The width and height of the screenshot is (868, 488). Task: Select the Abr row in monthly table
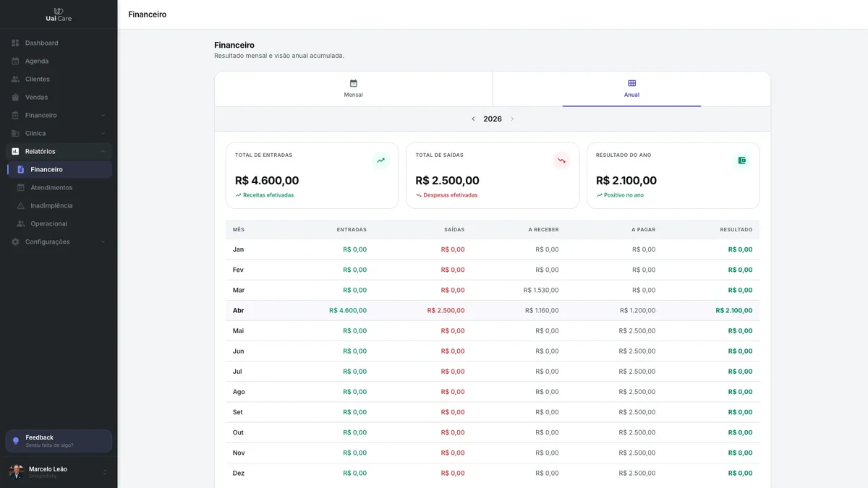tap(493, 310)
